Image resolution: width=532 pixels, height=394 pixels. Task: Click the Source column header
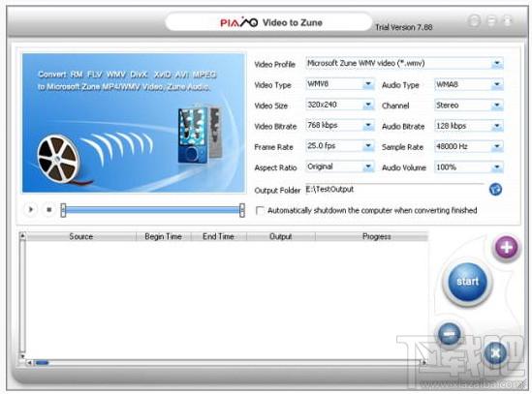tap(80, 236)
